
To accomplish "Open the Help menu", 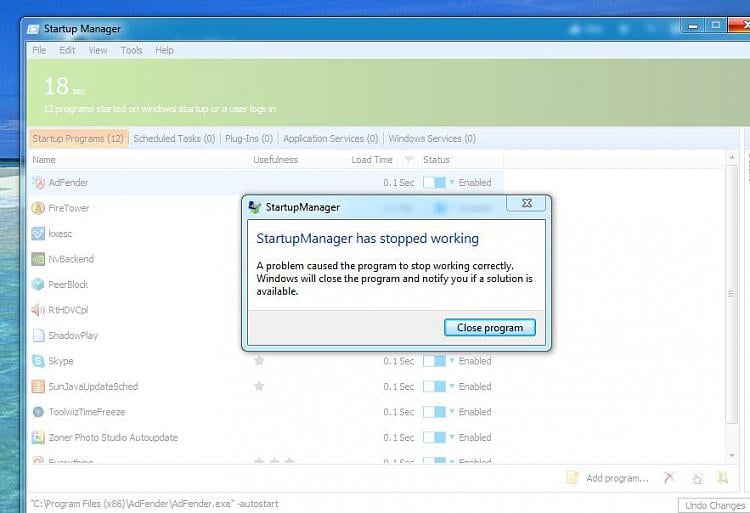I will click(x=164, y=50).
